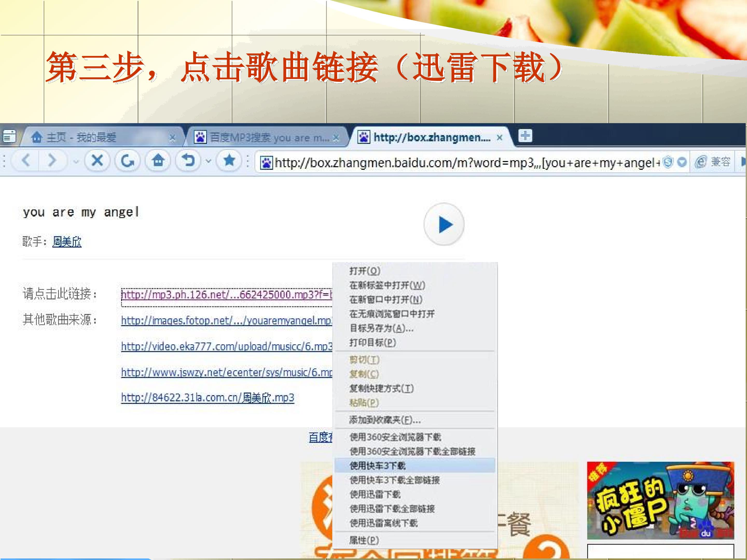Click the browser Forward arrow button

[x=52, y=161]
